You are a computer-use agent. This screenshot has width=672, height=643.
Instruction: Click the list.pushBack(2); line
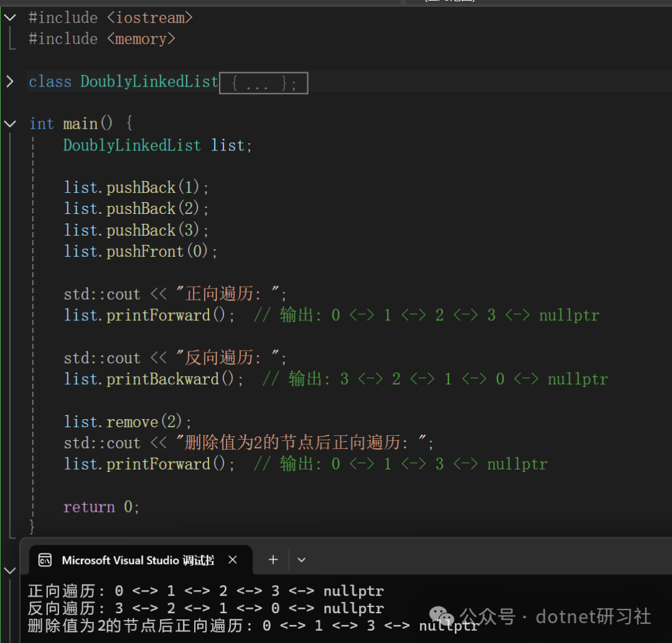coord(136,208)
